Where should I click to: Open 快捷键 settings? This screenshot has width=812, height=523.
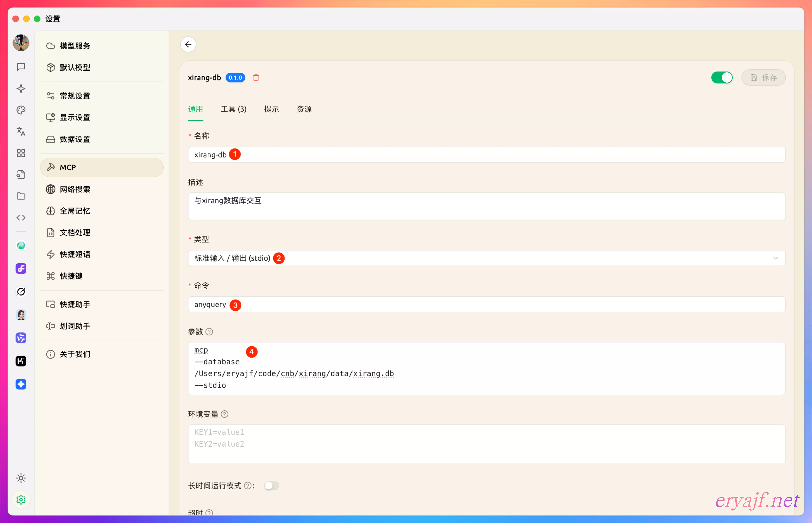coord(102,276)
